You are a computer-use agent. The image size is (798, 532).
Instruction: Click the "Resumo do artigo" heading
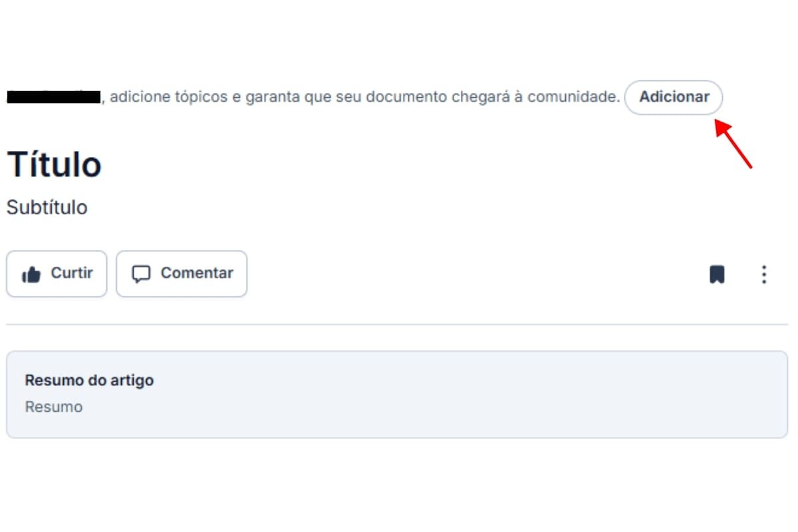[89, 380]
